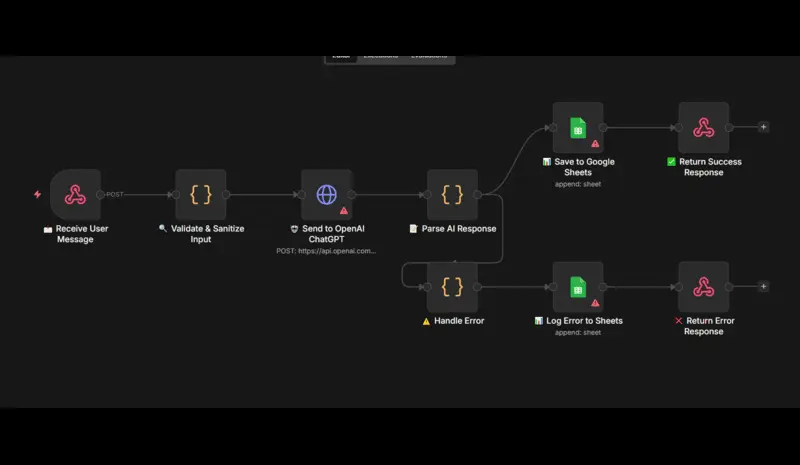This screenshot has width=800, height=465.
Task: Click output port of Save to Google Sheets
Action: (x=603, y=128)
